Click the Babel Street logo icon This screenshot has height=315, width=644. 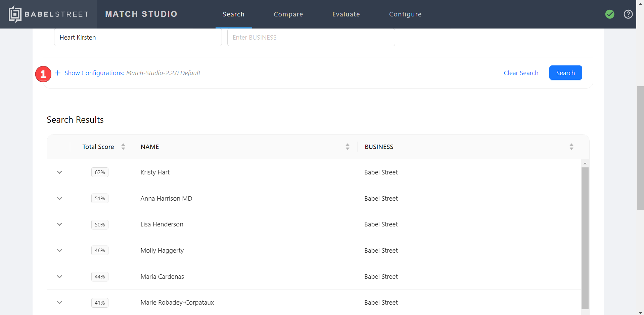tap(15, 14)
